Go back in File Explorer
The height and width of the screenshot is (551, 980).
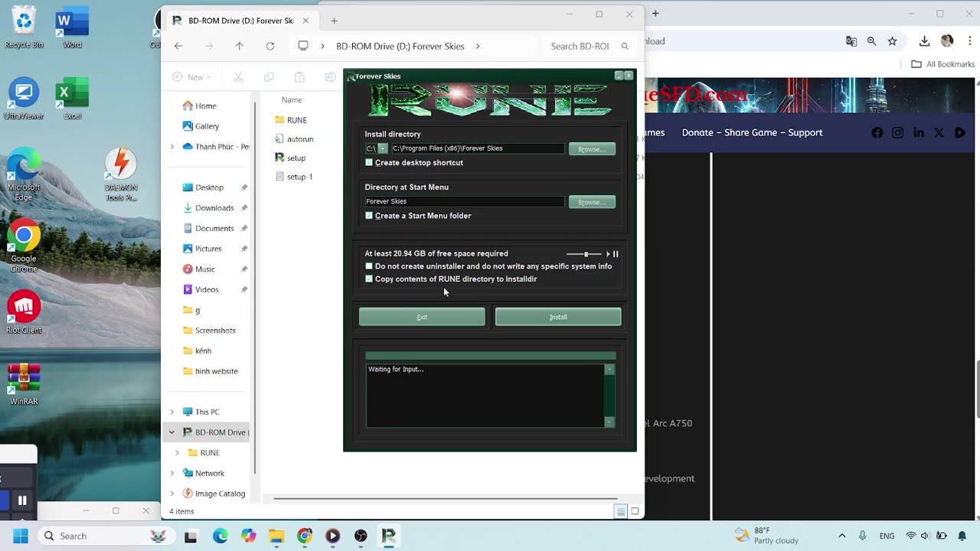pyautogui.click(x=178, y=46)
